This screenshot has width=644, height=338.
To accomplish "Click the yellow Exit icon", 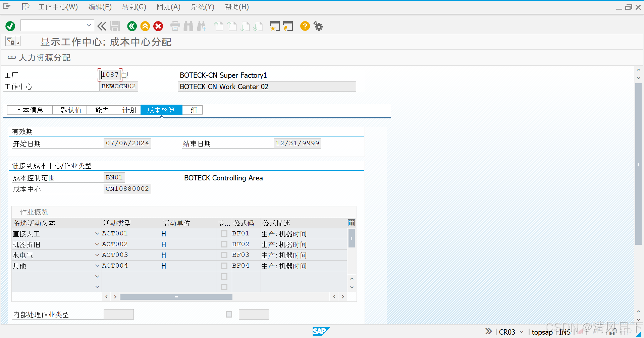I will click(x=145, y=26).
